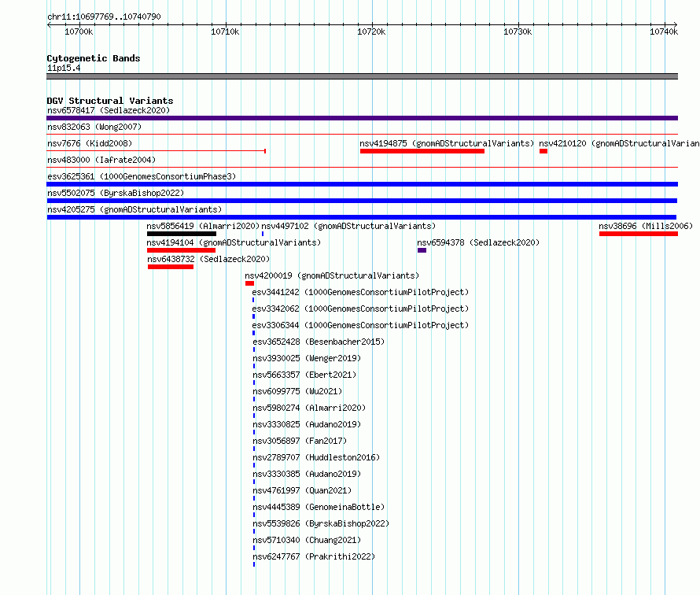Open the esv3306344 1000Genomes Pilot label
This screenshot has height=595, width=700.
coord(360,325)
